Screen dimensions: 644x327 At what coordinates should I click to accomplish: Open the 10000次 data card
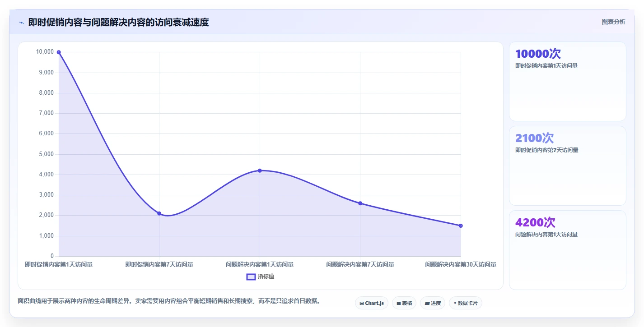point(568,81)
